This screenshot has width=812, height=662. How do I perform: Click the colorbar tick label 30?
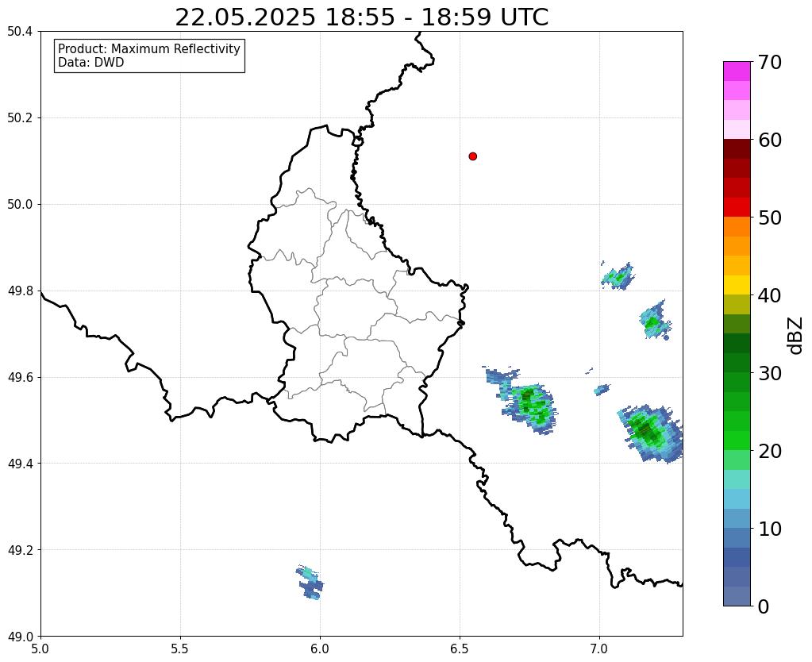click(770, 373)
